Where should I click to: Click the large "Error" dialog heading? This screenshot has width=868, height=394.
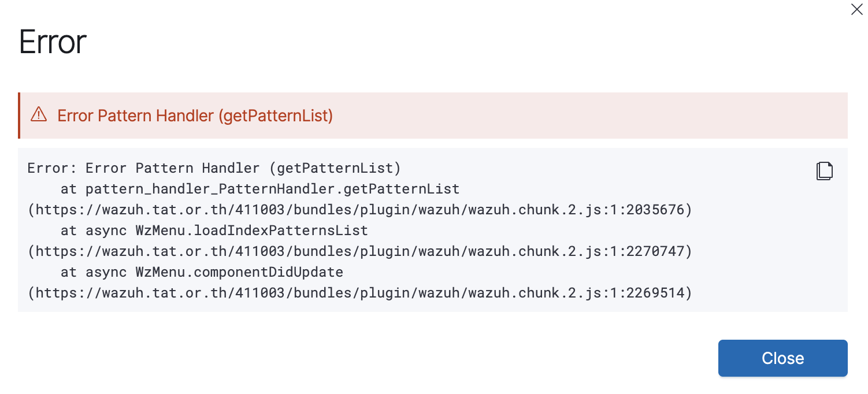click(x=53, y=42)
